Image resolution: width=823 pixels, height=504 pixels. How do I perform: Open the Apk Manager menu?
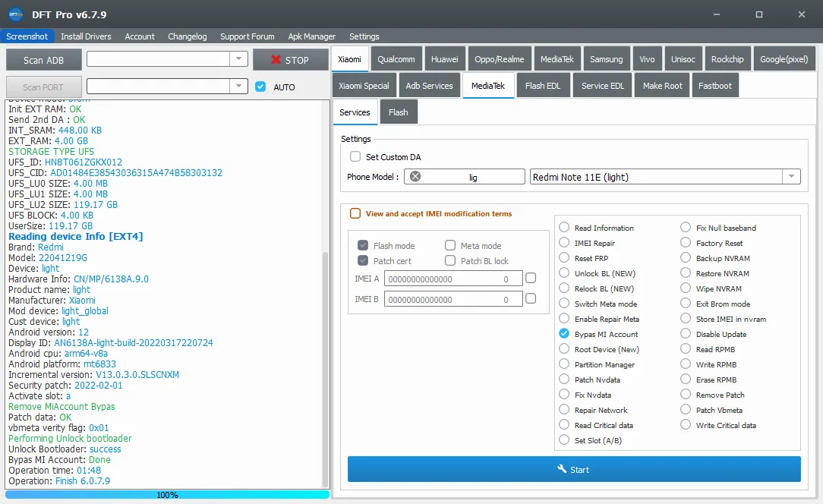(x=311, y=36)
